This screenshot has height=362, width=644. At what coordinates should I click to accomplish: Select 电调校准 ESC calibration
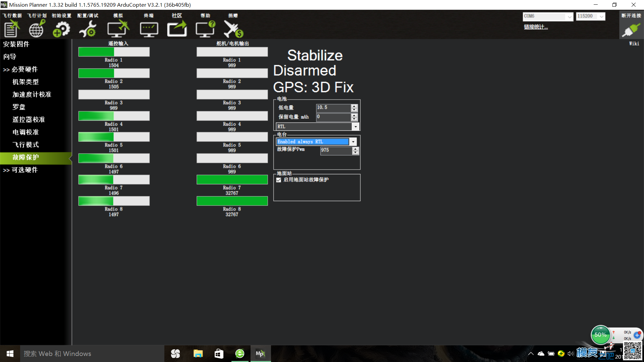pyautogui.click(x=25, y=132)
